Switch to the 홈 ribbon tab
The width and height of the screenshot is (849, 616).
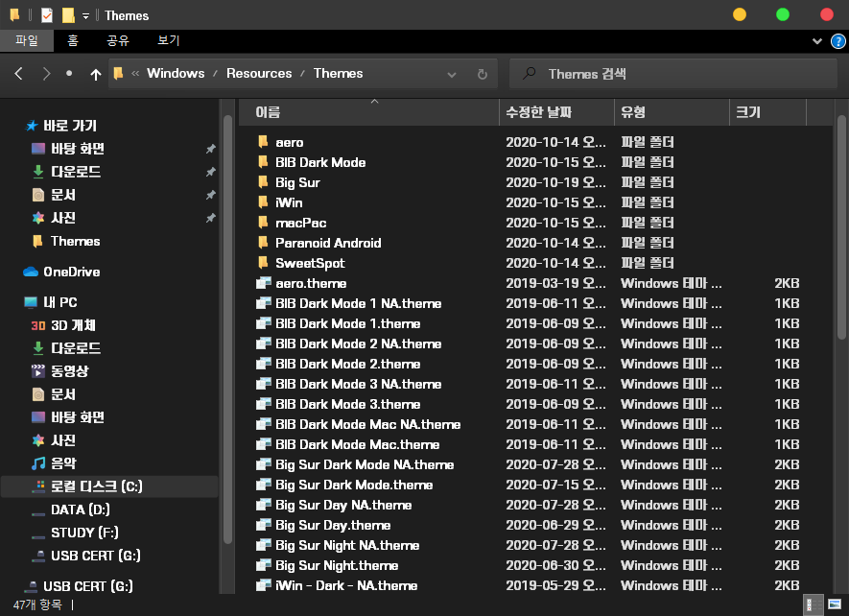tap(73, 40)
